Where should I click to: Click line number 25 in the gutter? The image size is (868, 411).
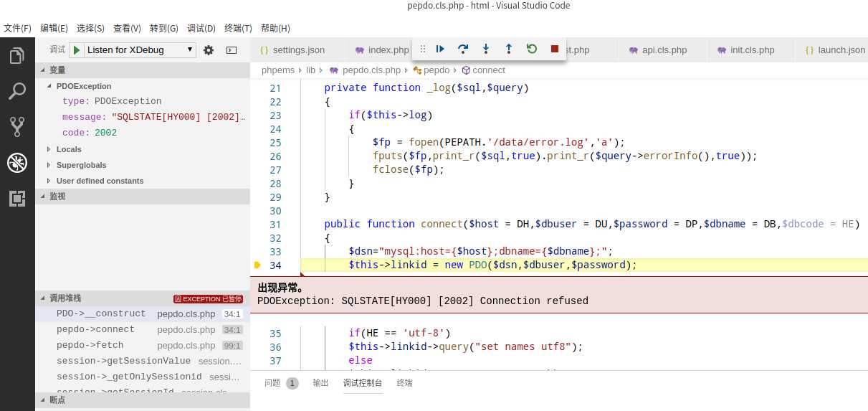pos(275,143)
